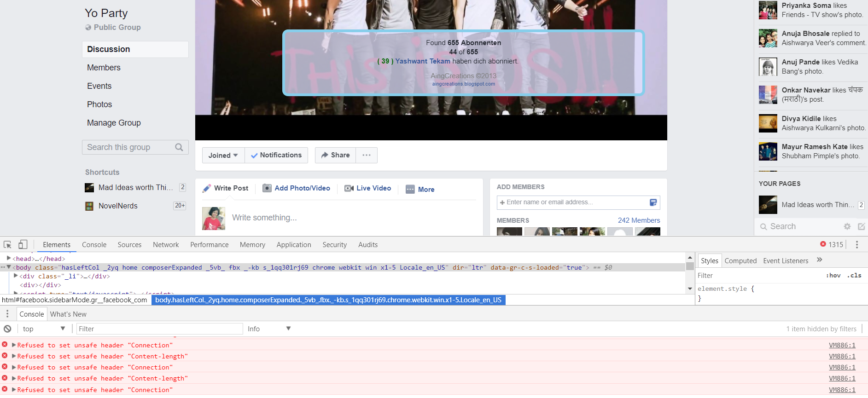
Task: Open the Photos section of group
Action: pyautogui.click(x=99, y=104)
